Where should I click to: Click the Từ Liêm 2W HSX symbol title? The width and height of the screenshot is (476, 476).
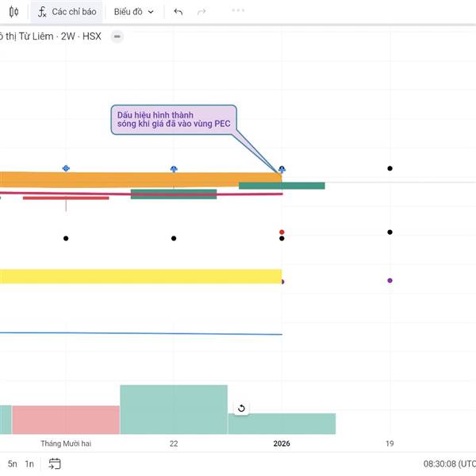point(51,36)
